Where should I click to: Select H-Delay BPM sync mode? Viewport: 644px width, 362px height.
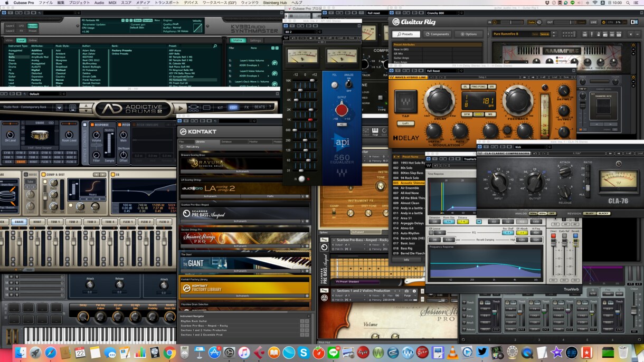467,114
